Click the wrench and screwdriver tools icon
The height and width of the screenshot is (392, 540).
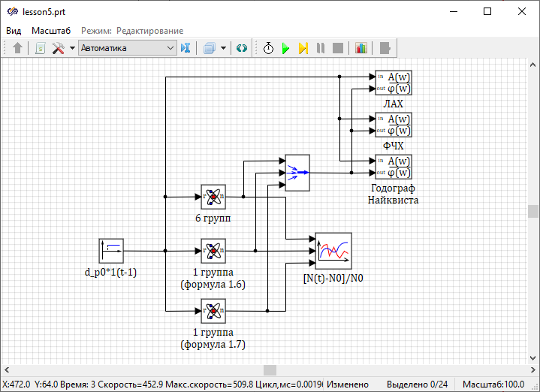[58, 48]
